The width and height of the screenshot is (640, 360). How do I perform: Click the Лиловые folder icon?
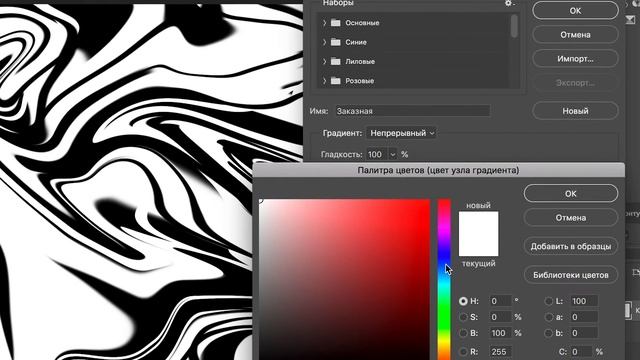pos(336,61)
